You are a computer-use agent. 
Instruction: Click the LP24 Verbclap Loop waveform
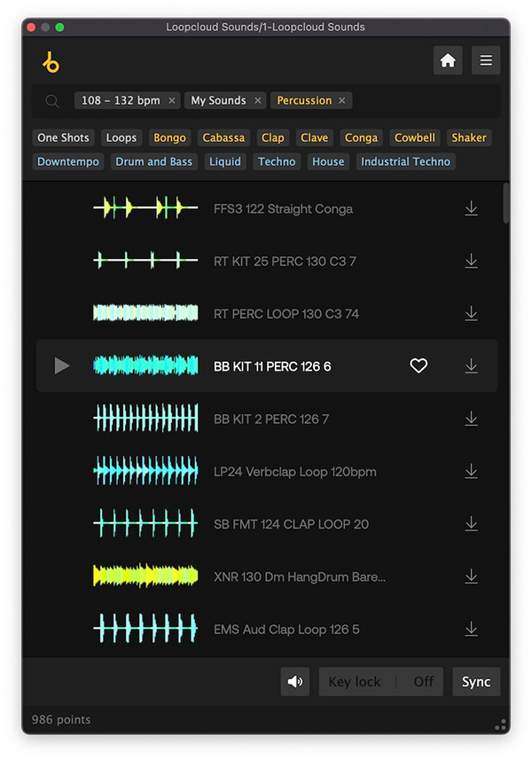(145, 471)
